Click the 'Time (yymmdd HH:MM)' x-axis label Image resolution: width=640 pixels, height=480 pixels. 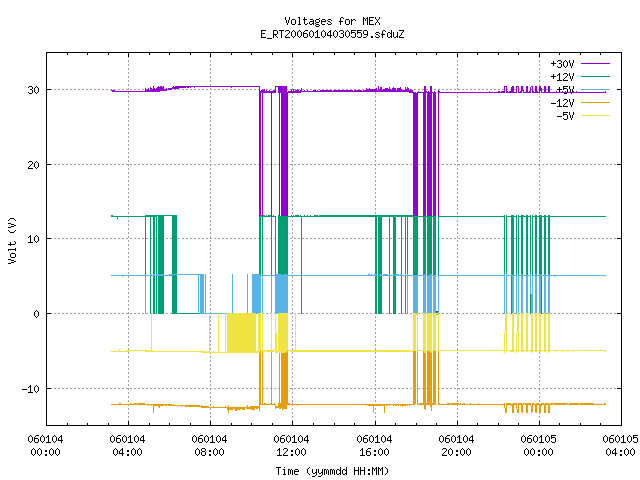click(332, 471)
